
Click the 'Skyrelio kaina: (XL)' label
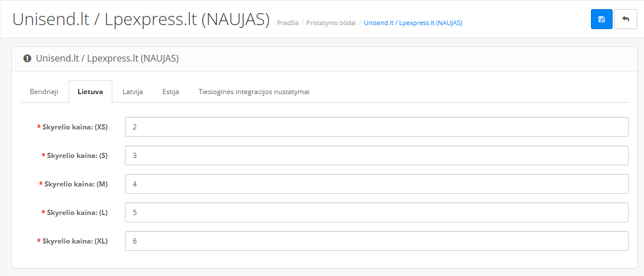point(75,241)
